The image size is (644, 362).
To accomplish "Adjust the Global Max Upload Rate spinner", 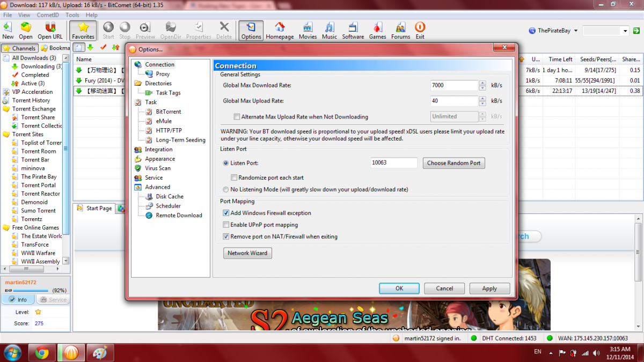I will click(483, 101).
